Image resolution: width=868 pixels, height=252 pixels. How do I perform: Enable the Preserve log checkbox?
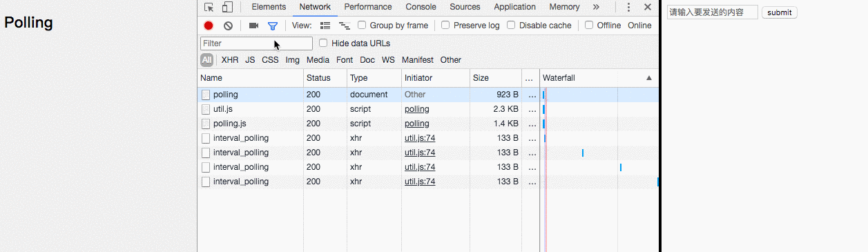(x=445, y=25)
